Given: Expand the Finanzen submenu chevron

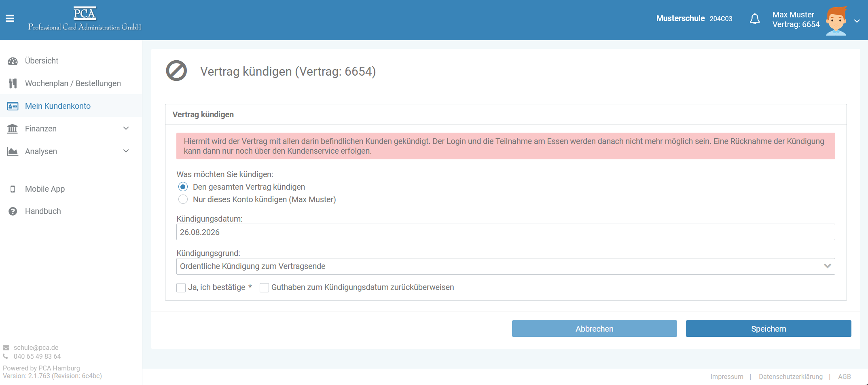Looking at the screenshot, I should click(x=126, y=128).
